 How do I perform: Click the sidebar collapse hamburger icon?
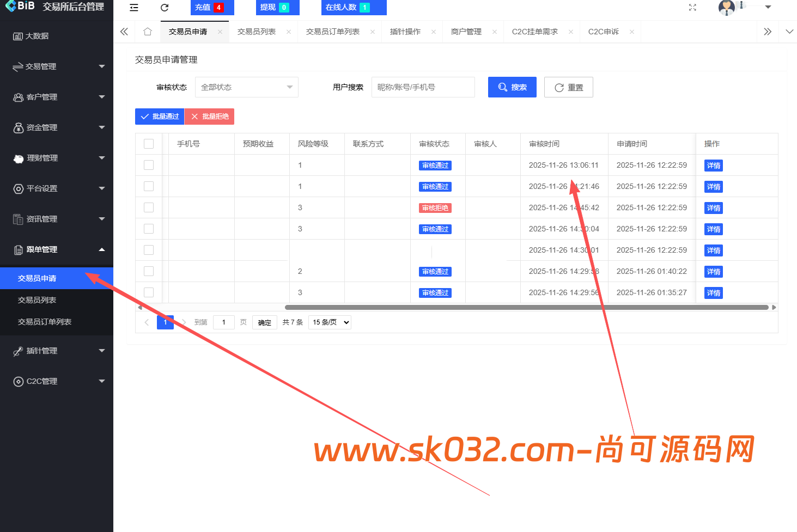pos(133,8)
